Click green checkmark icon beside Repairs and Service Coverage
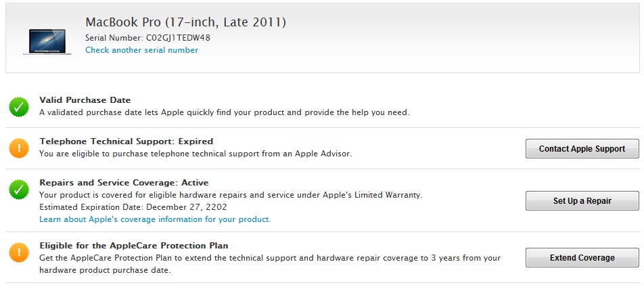Screen dimensions: 644x285 [19, 189]
